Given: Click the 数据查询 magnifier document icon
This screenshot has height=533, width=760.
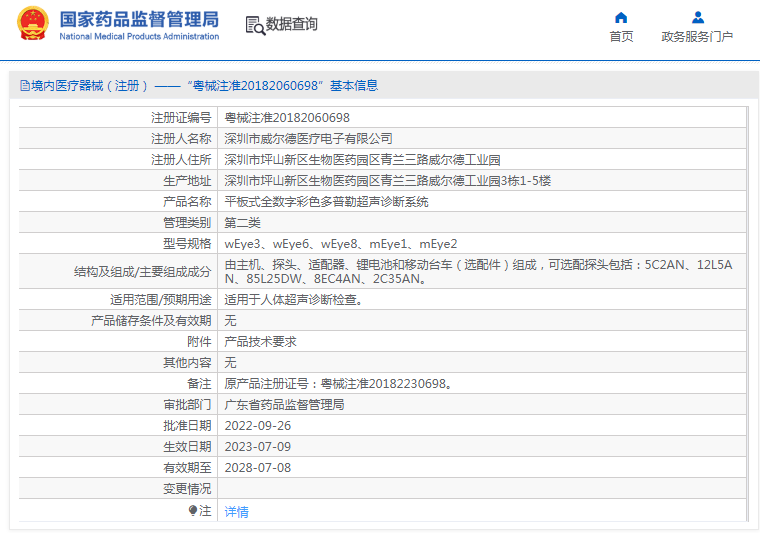Looking at the screenshot, I should point(254,25).
